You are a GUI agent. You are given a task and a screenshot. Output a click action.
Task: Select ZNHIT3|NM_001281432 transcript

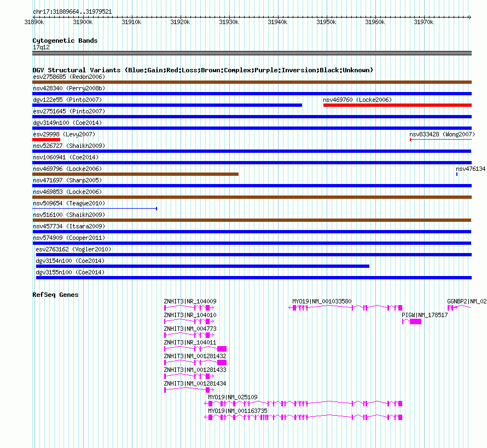pyautogui.click(x=195, y=363)
